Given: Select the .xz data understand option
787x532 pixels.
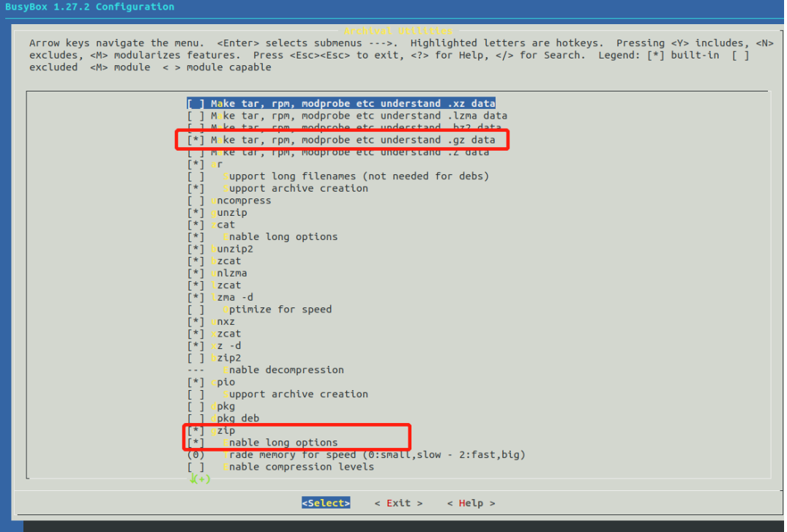Looking at the screenshot, I should [x=341, y=103].
